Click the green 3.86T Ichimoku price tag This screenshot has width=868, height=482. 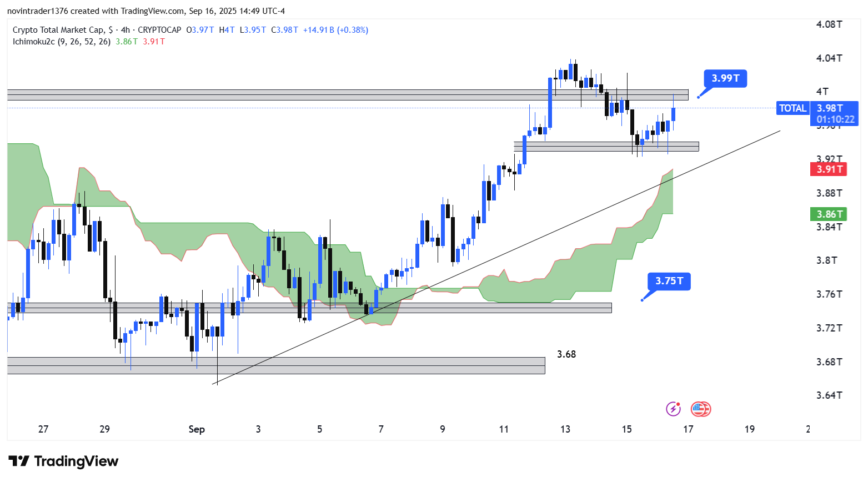828,214
